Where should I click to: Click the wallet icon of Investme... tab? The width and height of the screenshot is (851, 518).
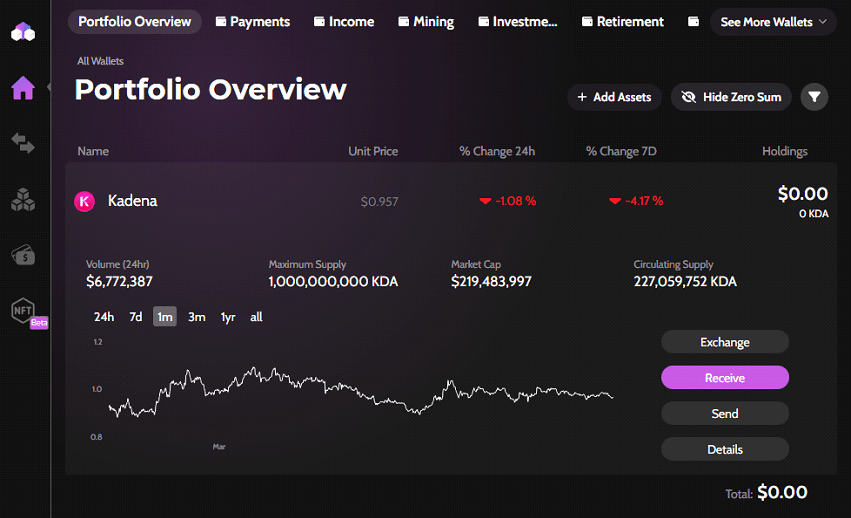tap(483, 22)
